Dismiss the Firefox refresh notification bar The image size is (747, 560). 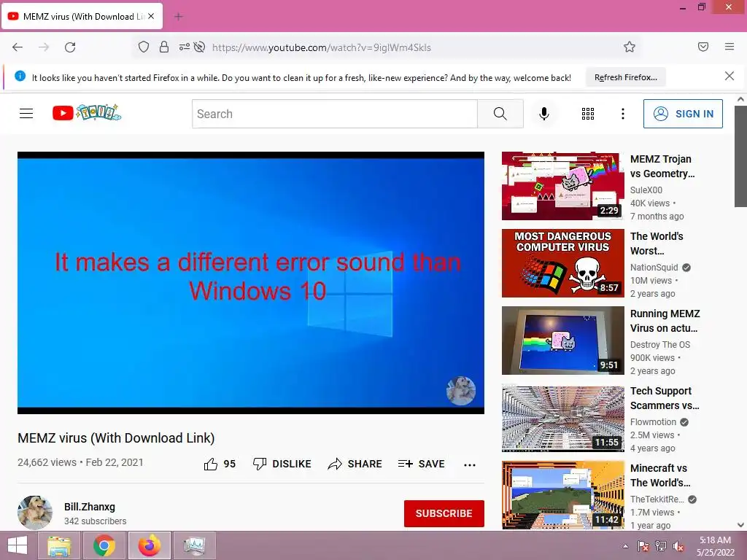pos(729,76)
